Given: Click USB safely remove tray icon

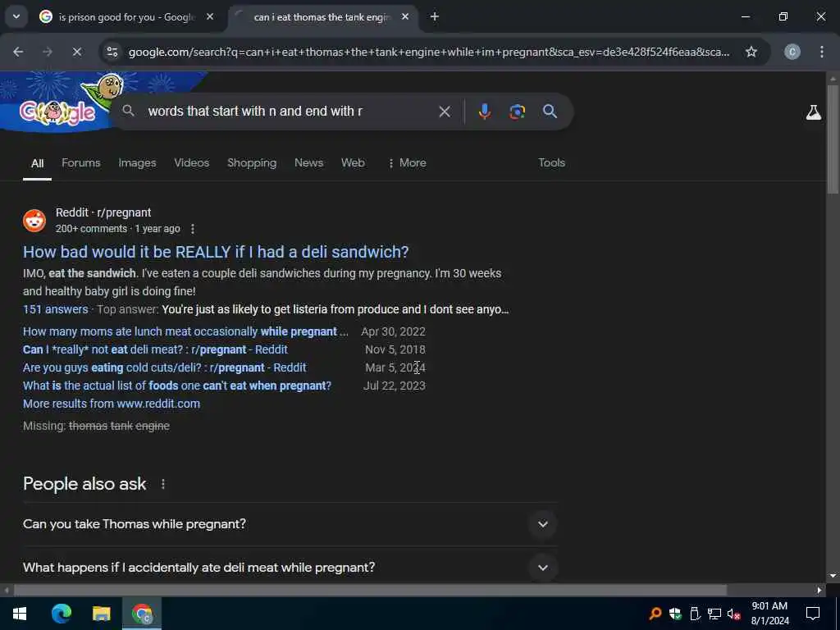Looking at the screenshot, I should coord(695,614).
